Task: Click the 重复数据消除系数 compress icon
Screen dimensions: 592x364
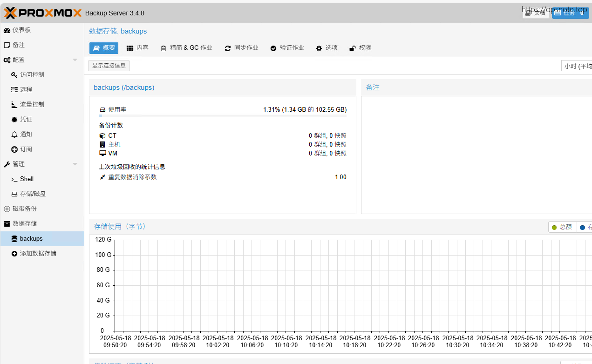Action: 102,177
